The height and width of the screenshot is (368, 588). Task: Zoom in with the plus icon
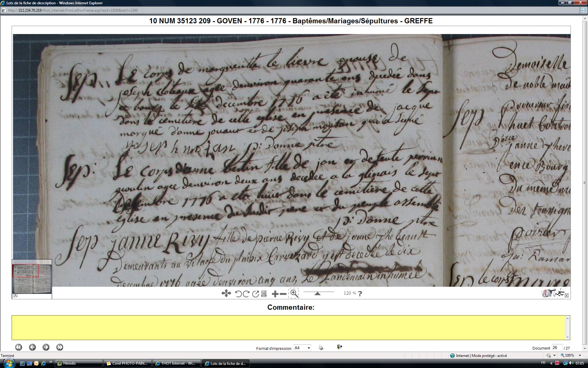point(275,294)
